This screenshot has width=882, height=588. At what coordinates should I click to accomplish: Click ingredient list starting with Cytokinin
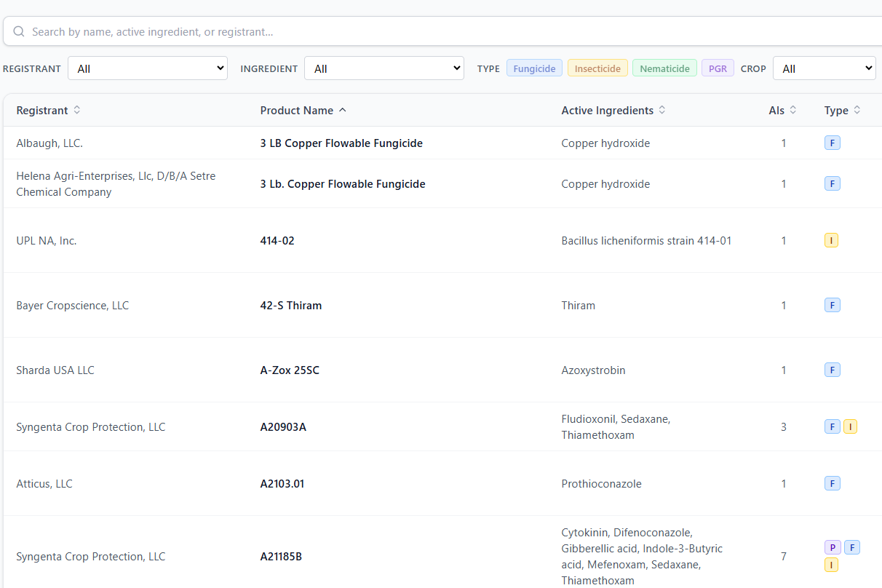click(x=642, y=556)
